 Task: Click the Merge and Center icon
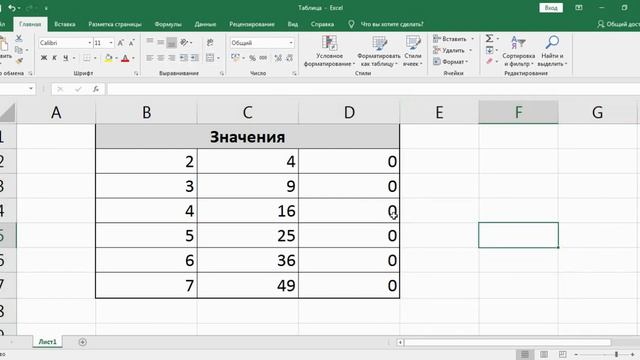click(210, 58)
